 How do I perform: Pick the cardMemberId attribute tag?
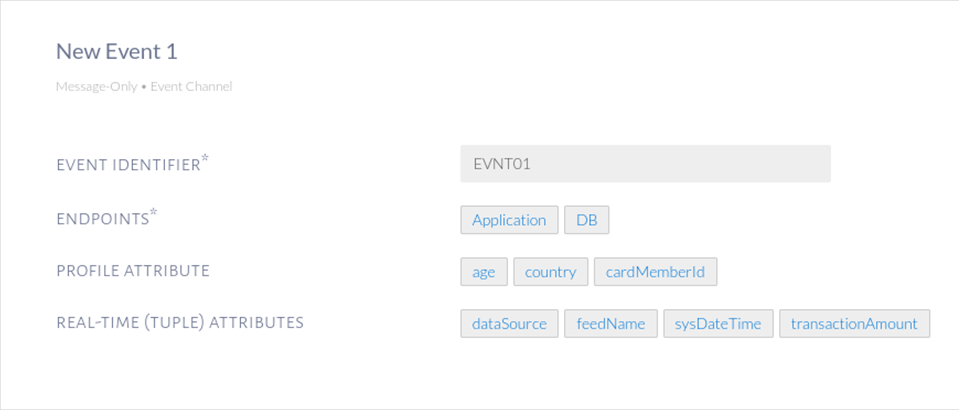coord(655,272)
